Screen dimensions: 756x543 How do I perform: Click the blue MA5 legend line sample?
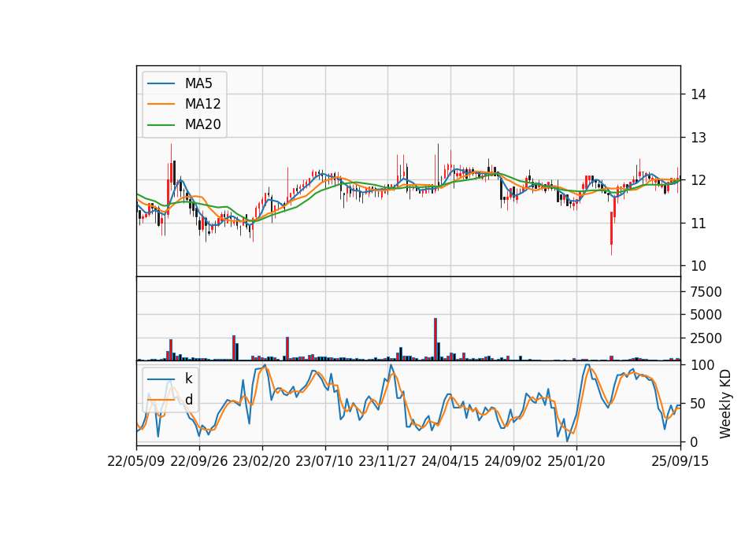point(161,83)
